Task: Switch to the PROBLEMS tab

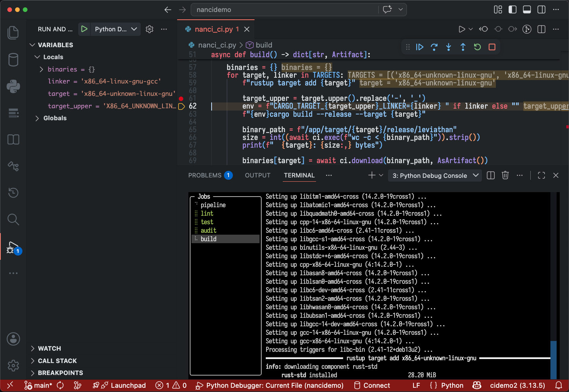Action: tap(210, 176)
